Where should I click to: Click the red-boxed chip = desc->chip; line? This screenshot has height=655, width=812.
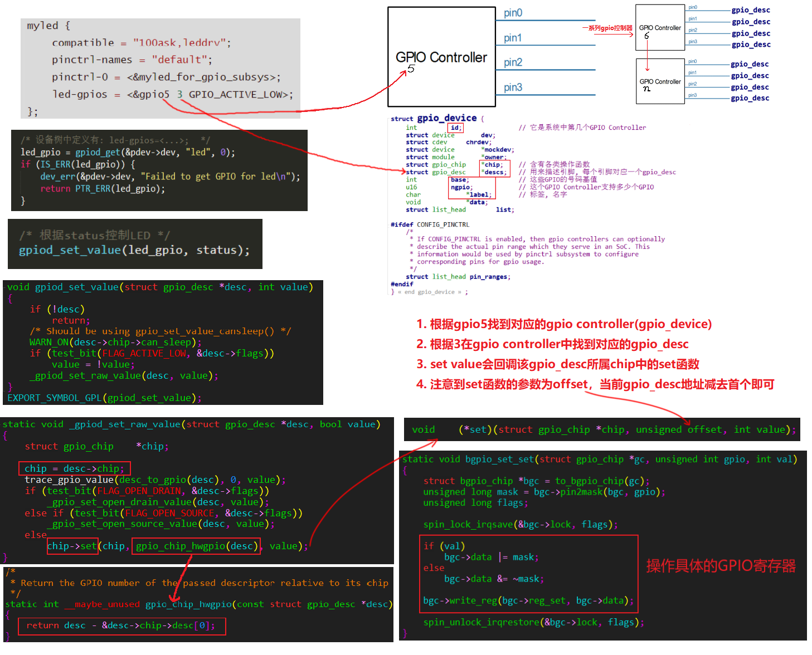coord(75,468)
